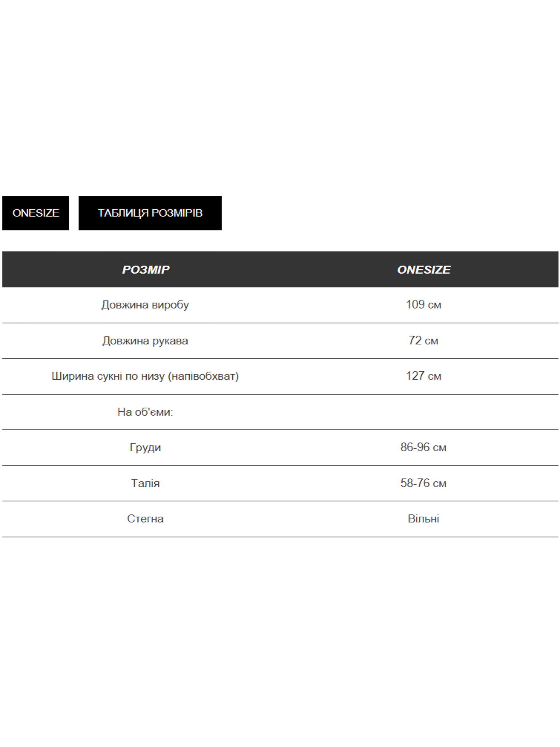Viewport: 560px width, 747px height.
Task: Click the (напівобхват) parenthetical text
Action: [x=203, y=376]
